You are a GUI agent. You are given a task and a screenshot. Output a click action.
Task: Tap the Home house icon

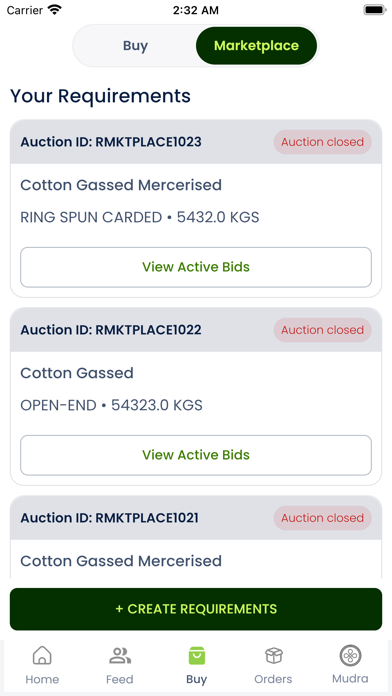[x=42, y=655]
